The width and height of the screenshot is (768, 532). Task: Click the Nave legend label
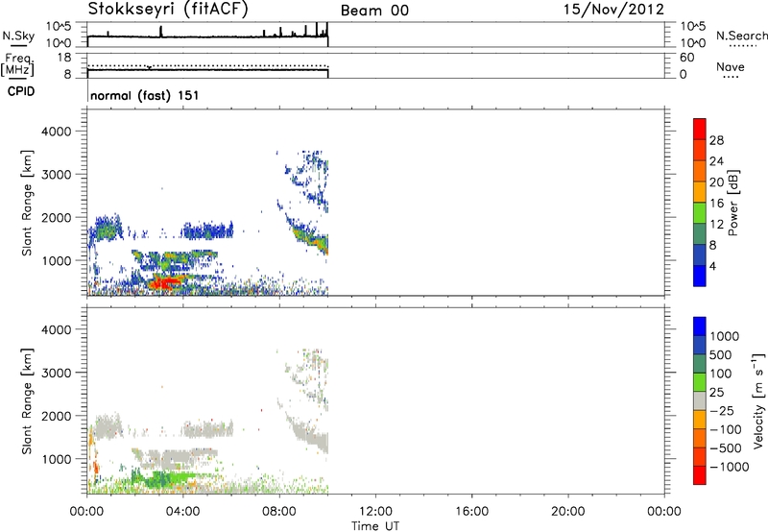[x=731, y=66]
